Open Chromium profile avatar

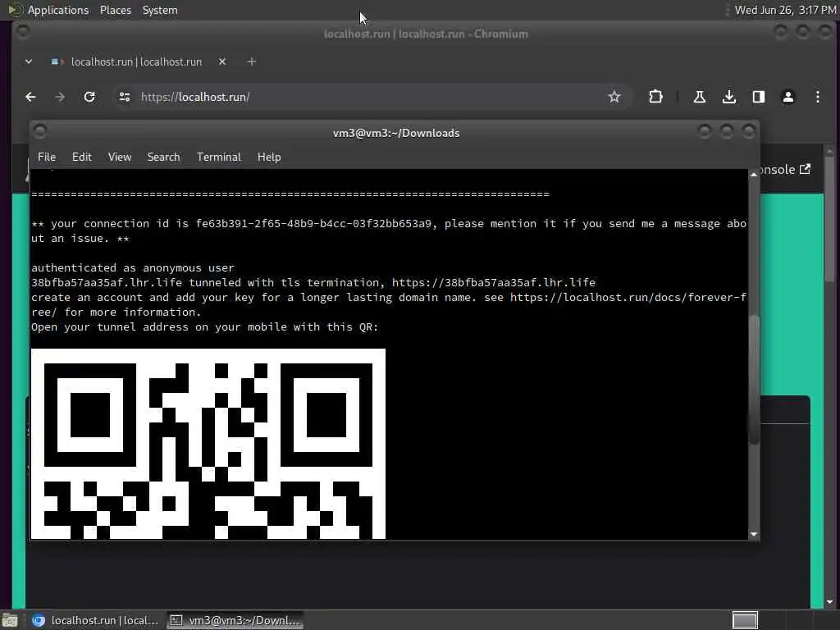(788, 97)
